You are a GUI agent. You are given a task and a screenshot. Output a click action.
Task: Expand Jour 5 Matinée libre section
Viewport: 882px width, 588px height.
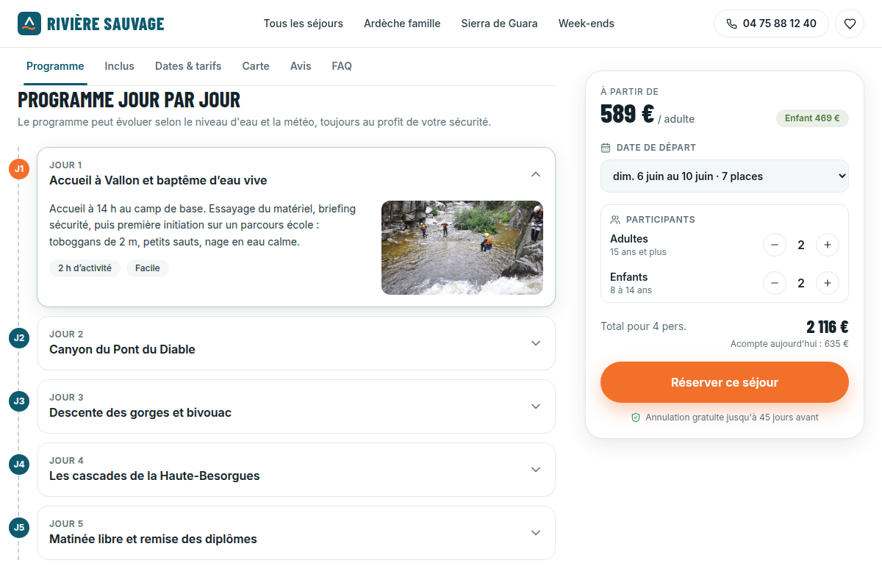(x=296, y=533)
